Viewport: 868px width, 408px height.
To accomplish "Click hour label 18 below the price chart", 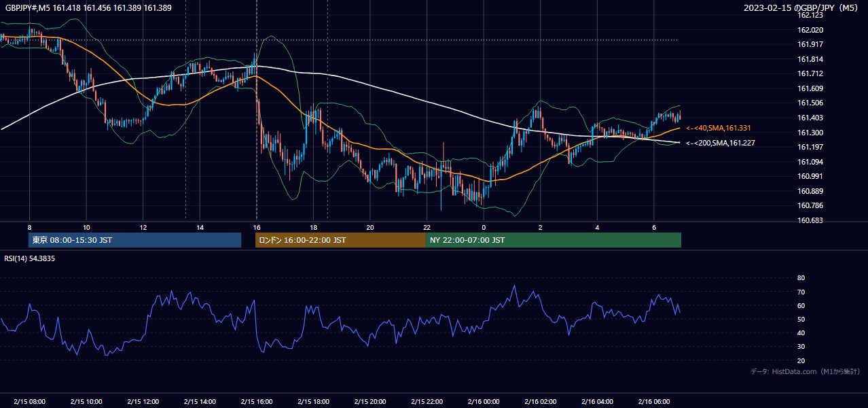I will click(313, 227).
